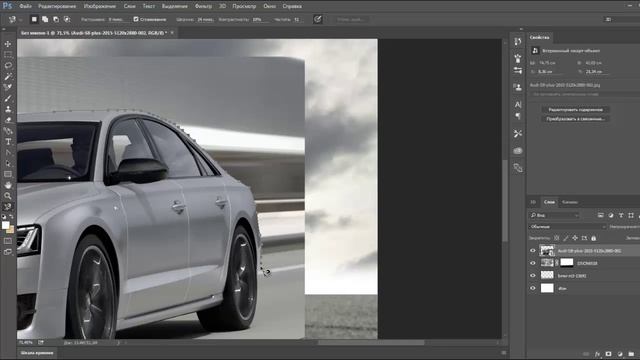This screenshot has height=360, width=640.
Task: Click Преобразовать в связанный button
Action: click(x=576, y=119)
